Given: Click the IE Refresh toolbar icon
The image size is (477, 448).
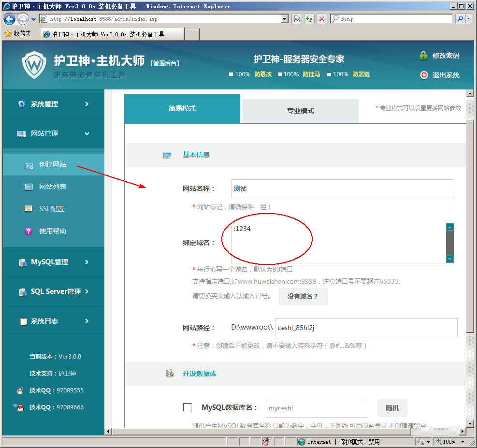Looking at the screenshot, I should pyautogui.click(x=309, y=19).
